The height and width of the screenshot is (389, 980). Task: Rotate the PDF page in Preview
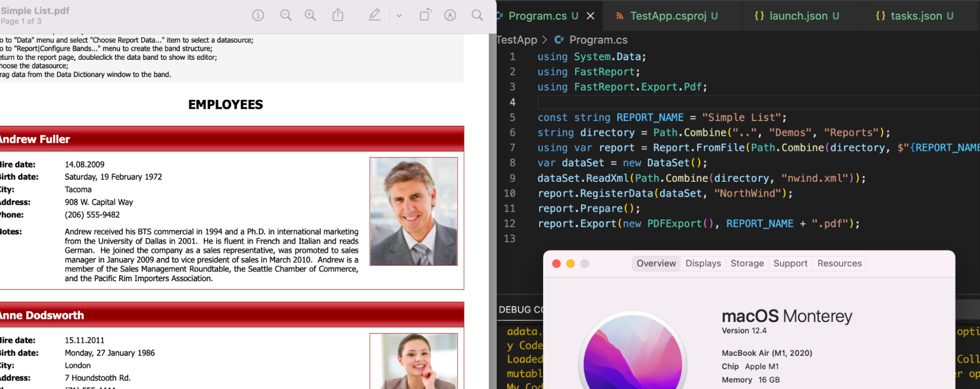coord(426,15)
